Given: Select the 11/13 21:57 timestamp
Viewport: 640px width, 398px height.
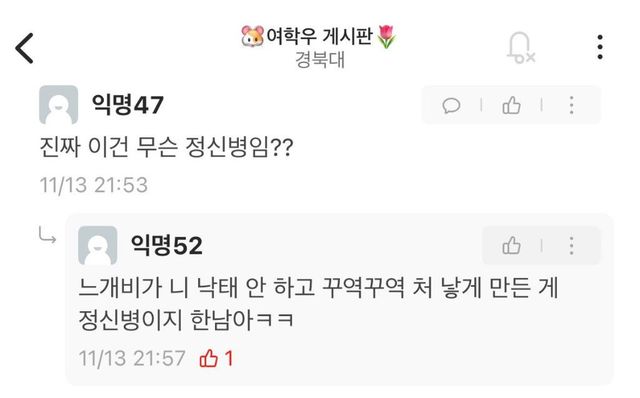Looking at the screenshot, I should point(132,358).
